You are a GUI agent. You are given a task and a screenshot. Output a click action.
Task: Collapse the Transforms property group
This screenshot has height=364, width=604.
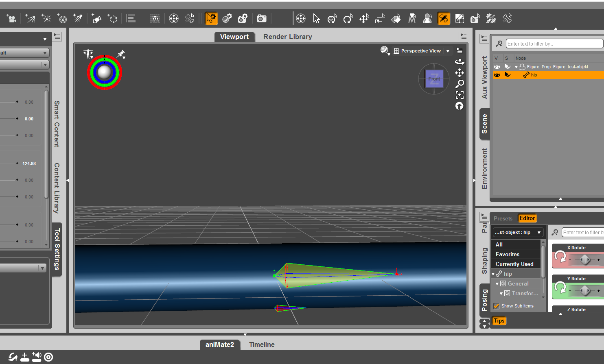tap(501, 294)
